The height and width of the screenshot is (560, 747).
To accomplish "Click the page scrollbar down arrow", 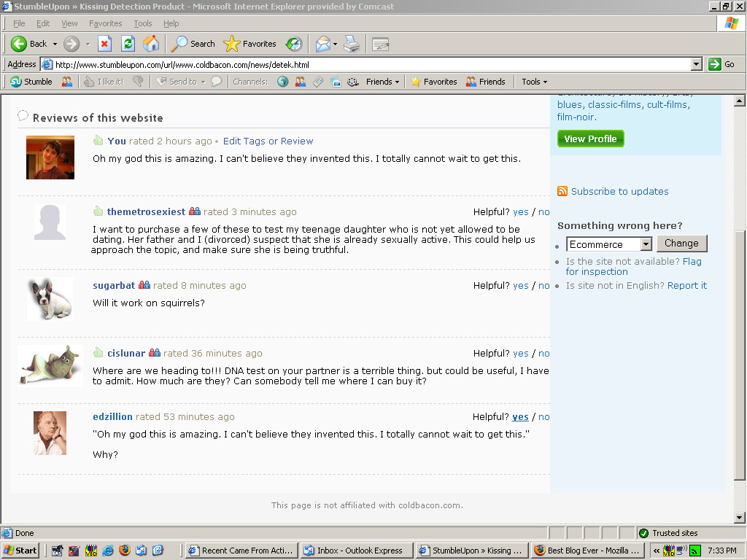I will (740, 518).
